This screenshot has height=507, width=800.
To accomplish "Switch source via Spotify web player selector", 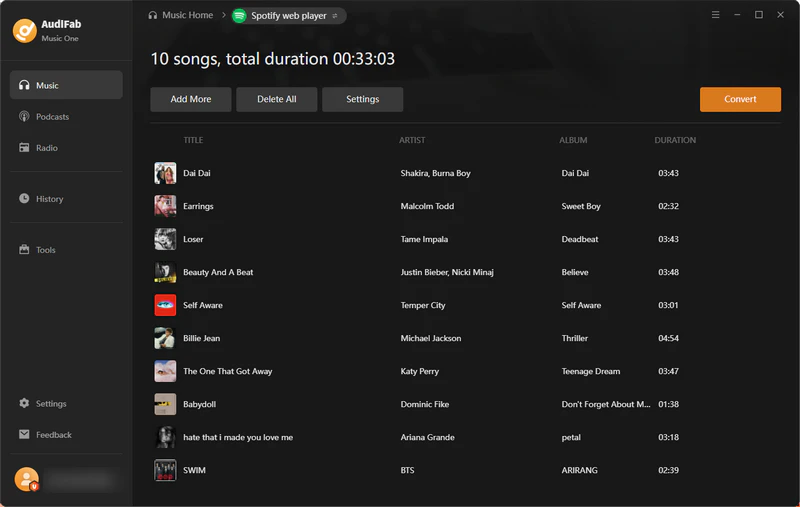I will pyautogui.click(x=289, y=16).
